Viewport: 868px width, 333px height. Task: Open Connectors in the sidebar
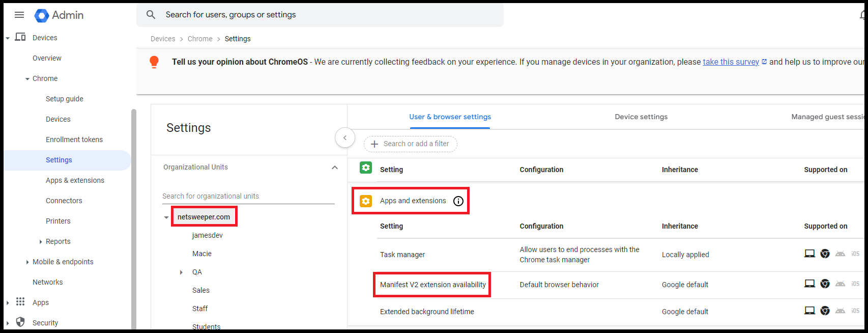(x=64, y=201)
